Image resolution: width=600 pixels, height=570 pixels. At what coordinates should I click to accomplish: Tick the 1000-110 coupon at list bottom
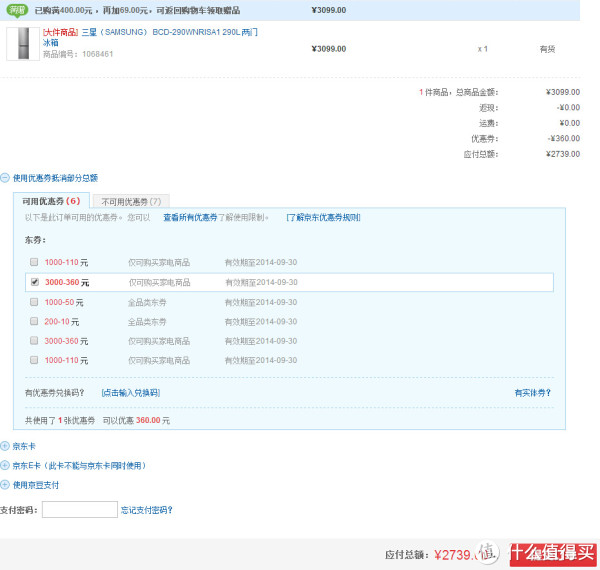coord(34,360)
